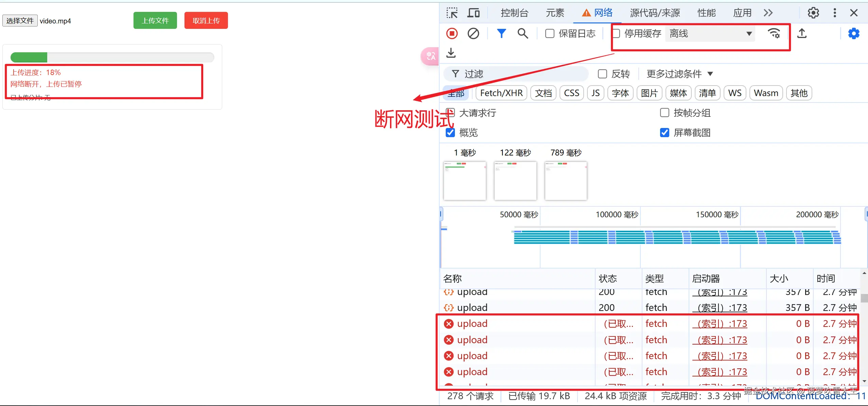Screen dimensions: 868x406
Task: Switch to the 控制台 tab
Action: 514,13
